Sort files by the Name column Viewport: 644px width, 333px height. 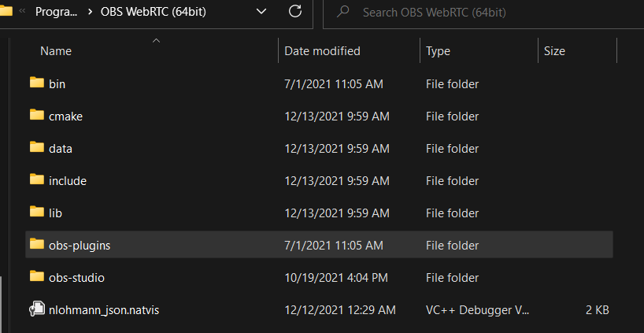click(56, 51)
